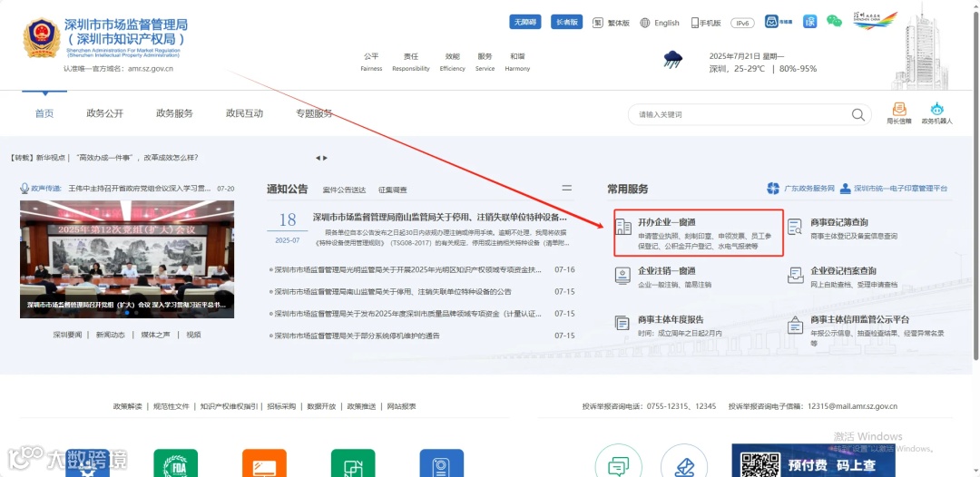Open the 知识产权维权指引 link
Screen dimensions: 980x477
[x=229, y=406]
